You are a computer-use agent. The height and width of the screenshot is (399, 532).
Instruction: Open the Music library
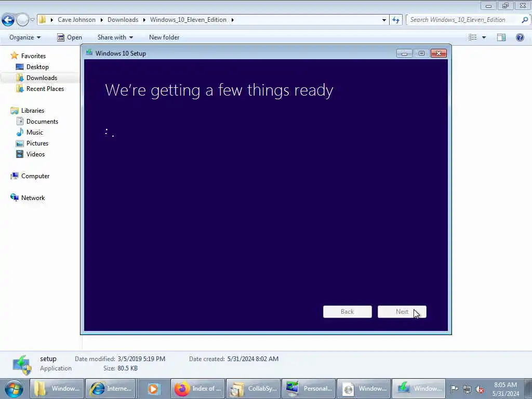point(35,132)
